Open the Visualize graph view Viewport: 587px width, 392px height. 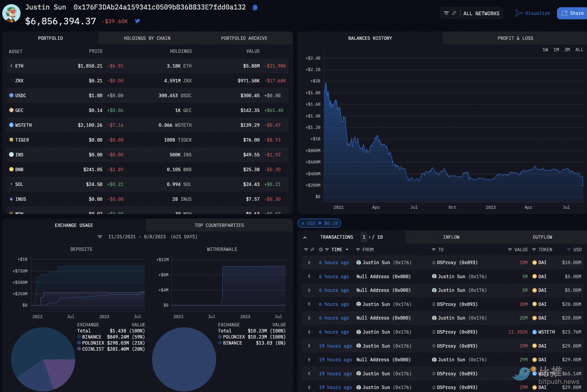[533, 13]
